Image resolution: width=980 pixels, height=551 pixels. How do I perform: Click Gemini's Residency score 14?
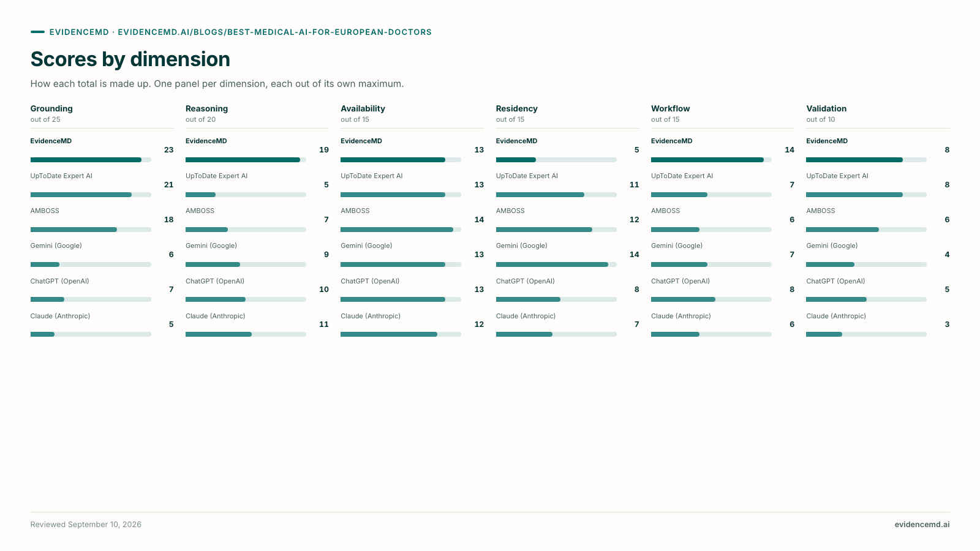coord(634,254)
